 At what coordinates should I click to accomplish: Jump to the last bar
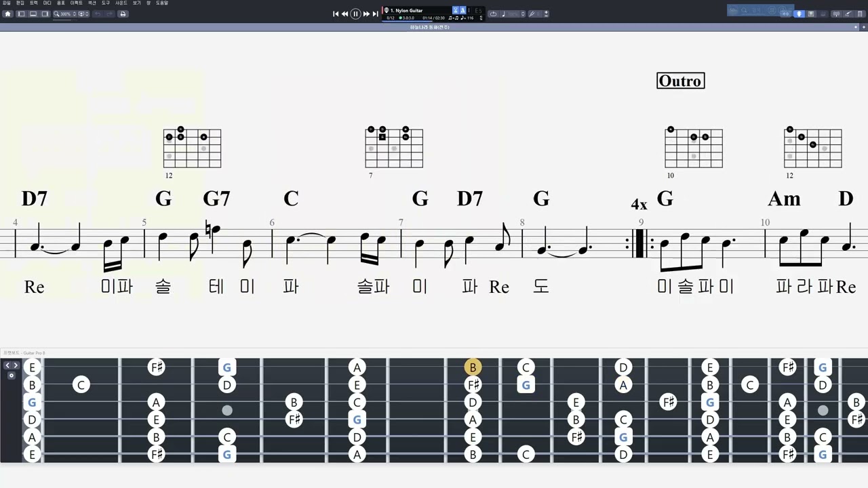coord(375,14)
